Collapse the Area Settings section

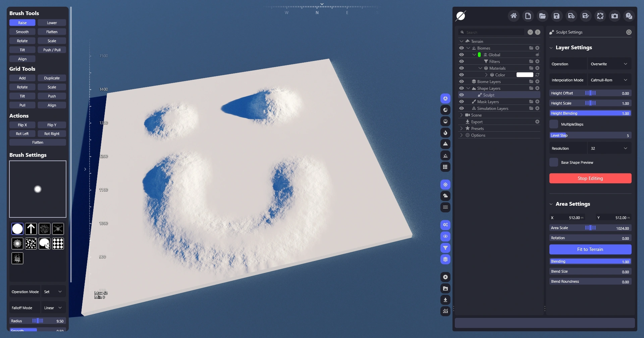[551, 204]
